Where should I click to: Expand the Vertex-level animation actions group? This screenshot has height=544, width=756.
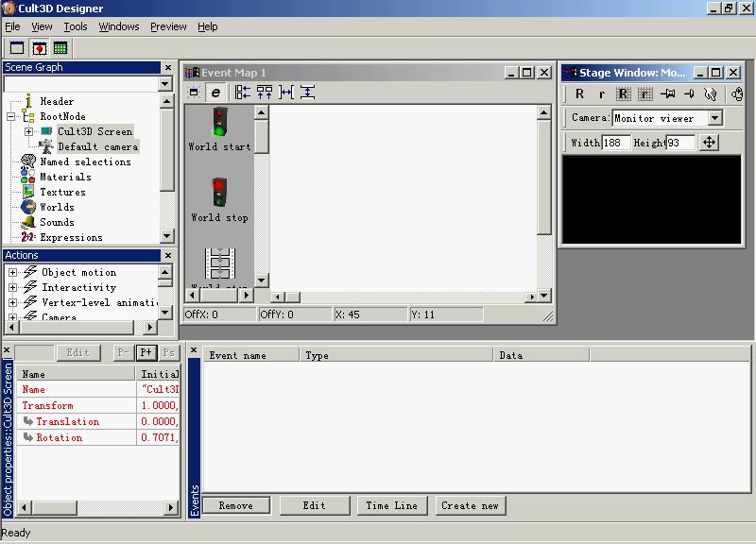12,302
